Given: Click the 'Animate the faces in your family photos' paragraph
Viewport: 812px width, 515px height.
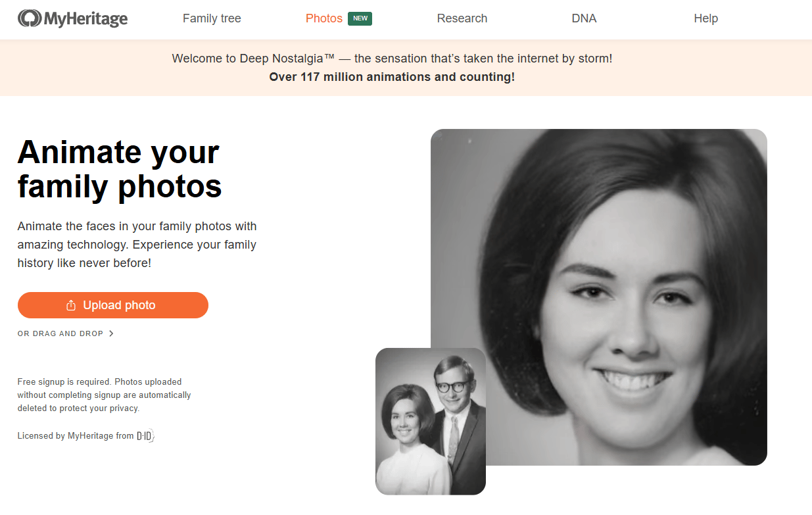Looking at the screenshot, I should point(137,245).
